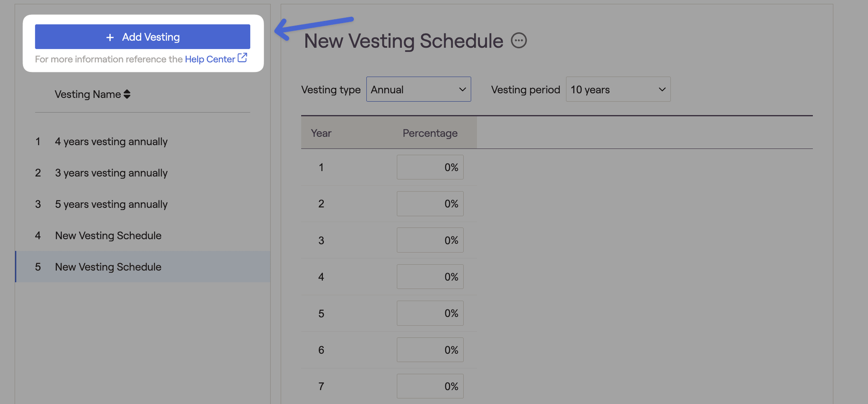Select the fourth New Vesting Schedule item

click(108, 236)
